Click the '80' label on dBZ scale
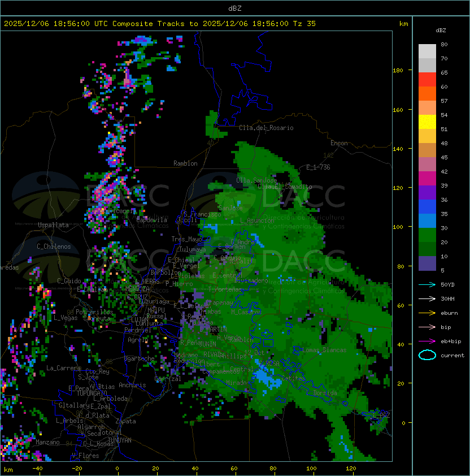Image resolution: width=470 pixels, height=476 pixels. pos(444,44)
